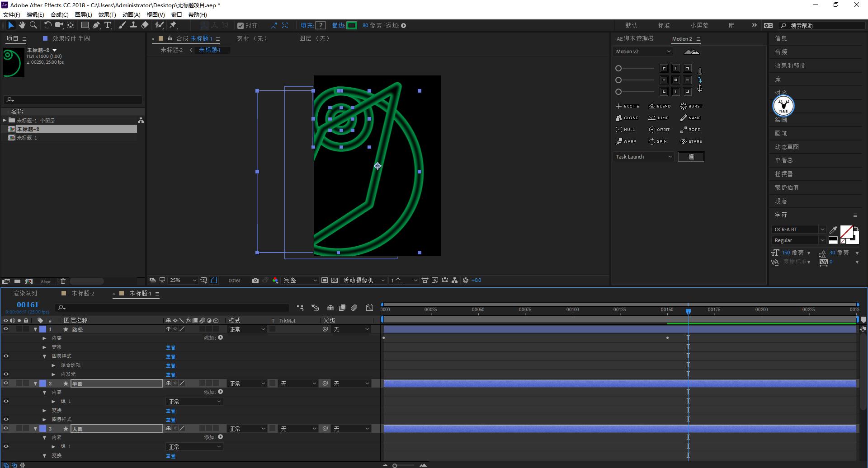This screenshot has height=468, width=868.
Task: Click the eyedropper in Character panel
Action: click(x=833, y=229)
